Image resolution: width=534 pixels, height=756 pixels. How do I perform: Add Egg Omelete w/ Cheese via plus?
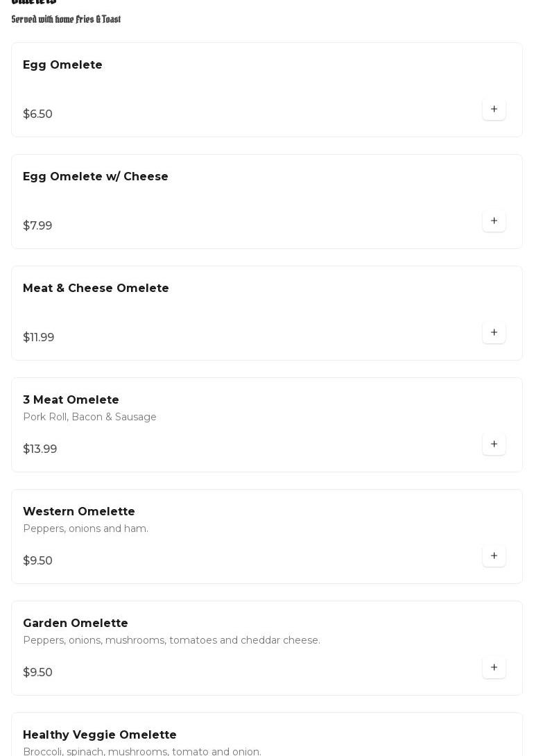click(x=494, y=221)
